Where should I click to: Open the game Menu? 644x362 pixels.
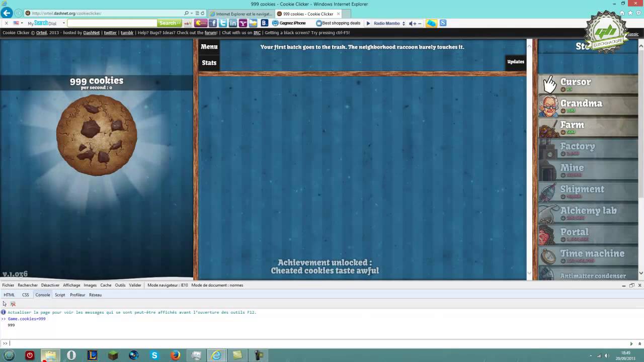[x=209, y=47]
